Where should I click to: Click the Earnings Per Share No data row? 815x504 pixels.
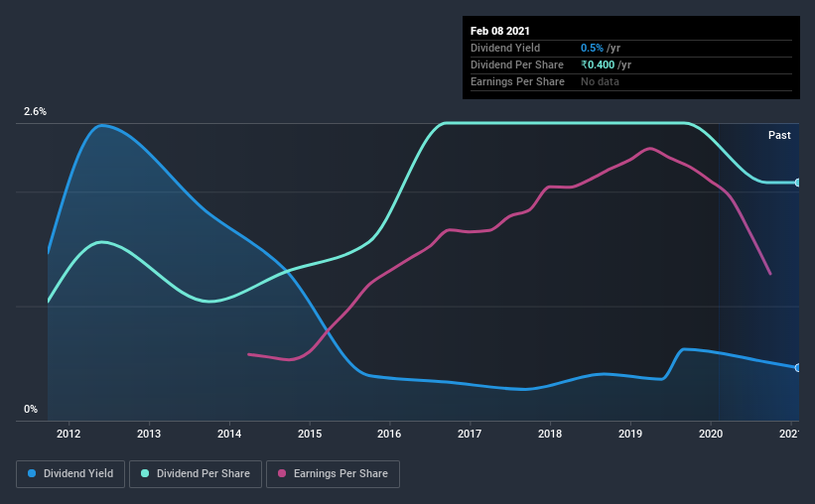coord(631,81)
